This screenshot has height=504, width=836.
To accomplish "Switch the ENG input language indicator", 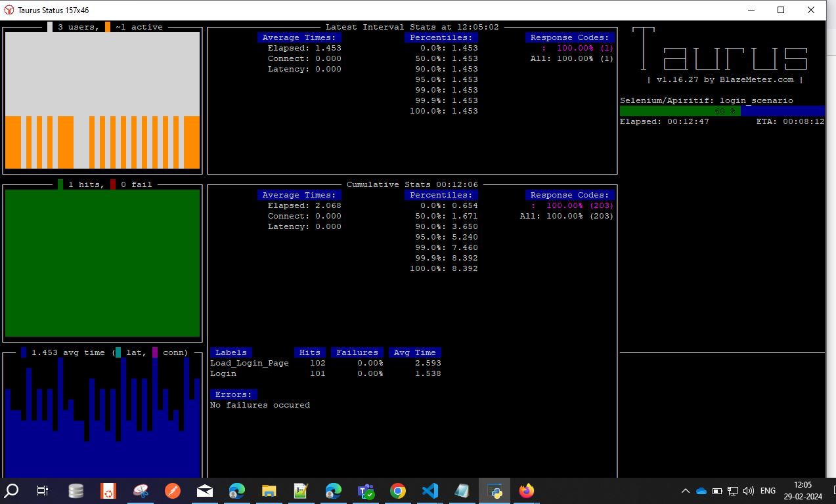I will click(768, 491).
